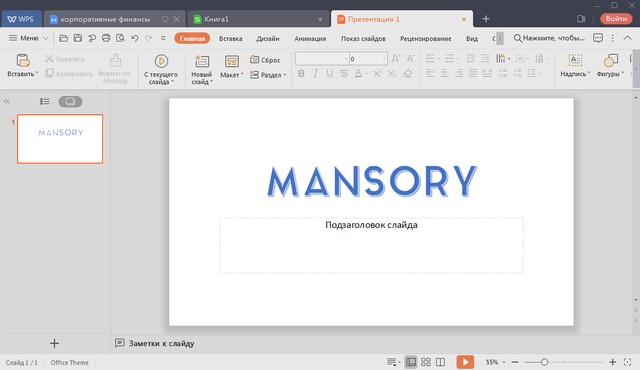Toggle the Заметки к слайду notes pane
This screenshot has width=640, height=370.
click(x=155, y=343)
